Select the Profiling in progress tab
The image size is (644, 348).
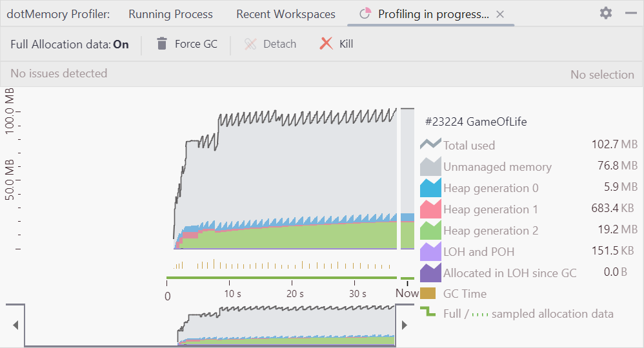pos(426,14)
